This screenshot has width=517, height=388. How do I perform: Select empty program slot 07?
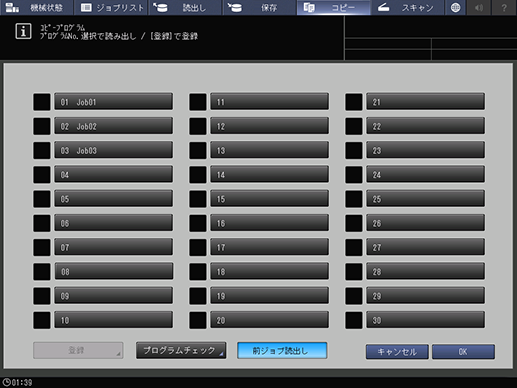(x=114, y=247)
